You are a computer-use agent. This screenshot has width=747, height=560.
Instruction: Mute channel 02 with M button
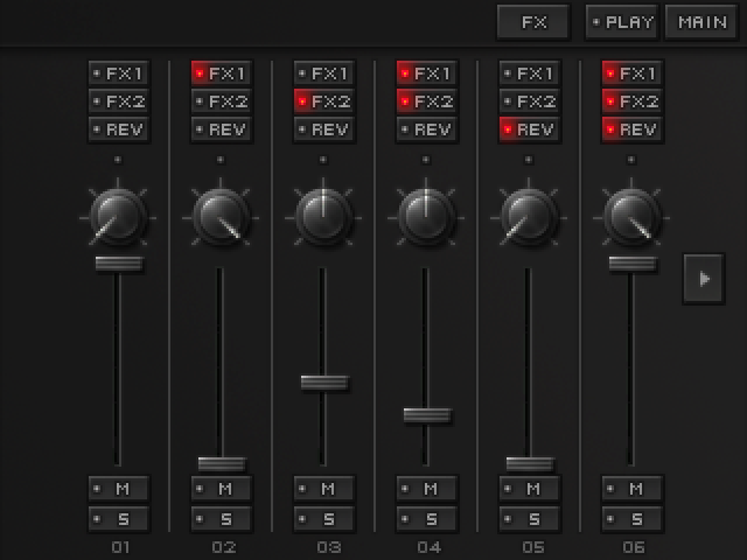(222, 489)
